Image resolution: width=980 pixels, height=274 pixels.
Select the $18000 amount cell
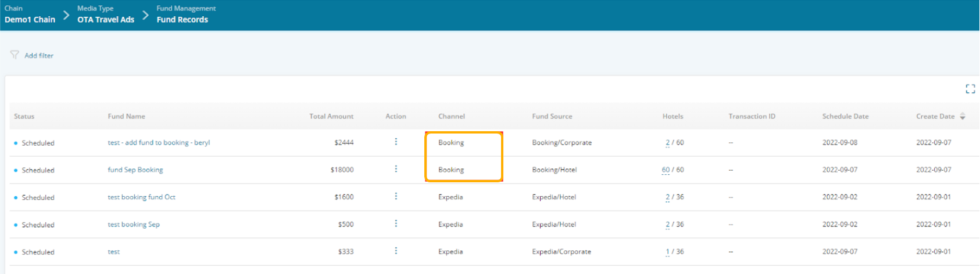pos(342,170)
